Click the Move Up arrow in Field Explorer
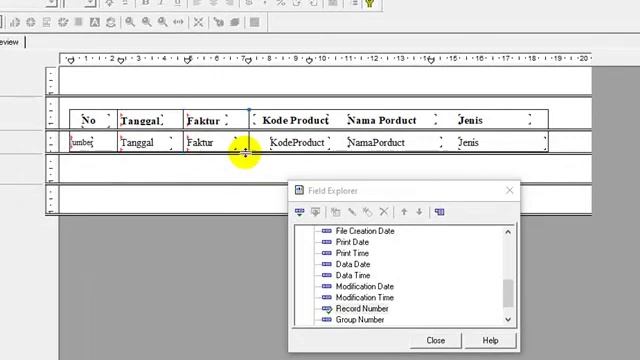The width and height of the screenshot is (640, 360). click(404, 212)
